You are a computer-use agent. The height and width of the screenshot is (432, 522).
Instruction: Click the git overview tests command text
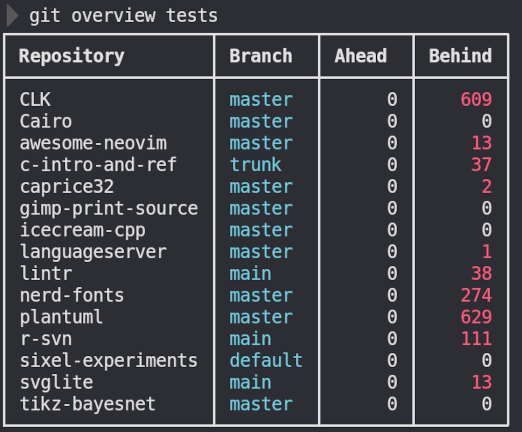pos(124,16)
